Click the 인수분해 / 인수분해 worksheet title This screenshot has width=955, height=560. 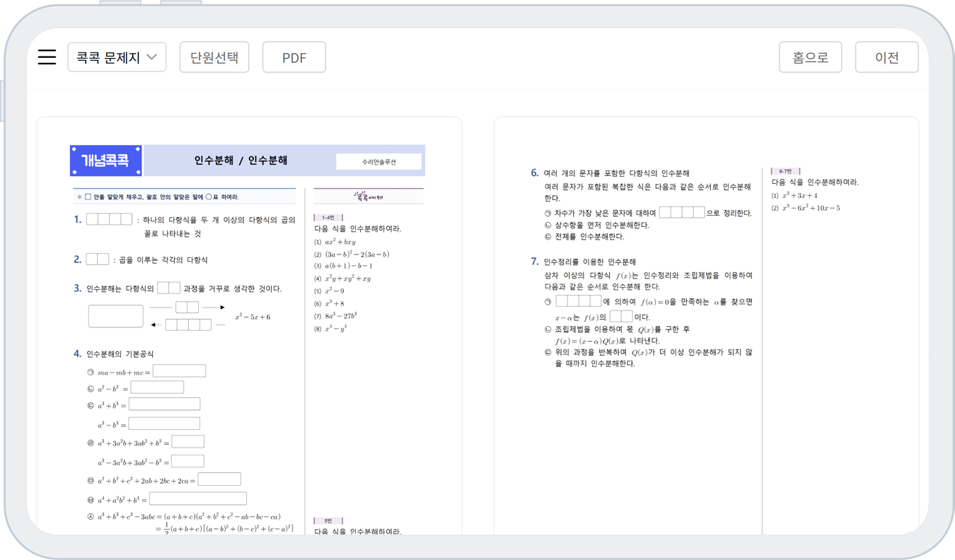241,161
